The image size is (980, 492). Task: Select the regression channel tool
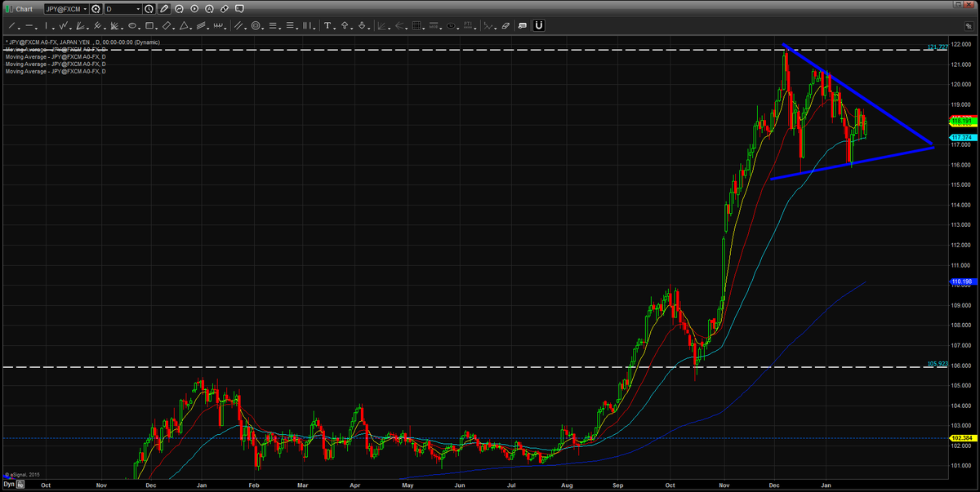pos(201,25)
